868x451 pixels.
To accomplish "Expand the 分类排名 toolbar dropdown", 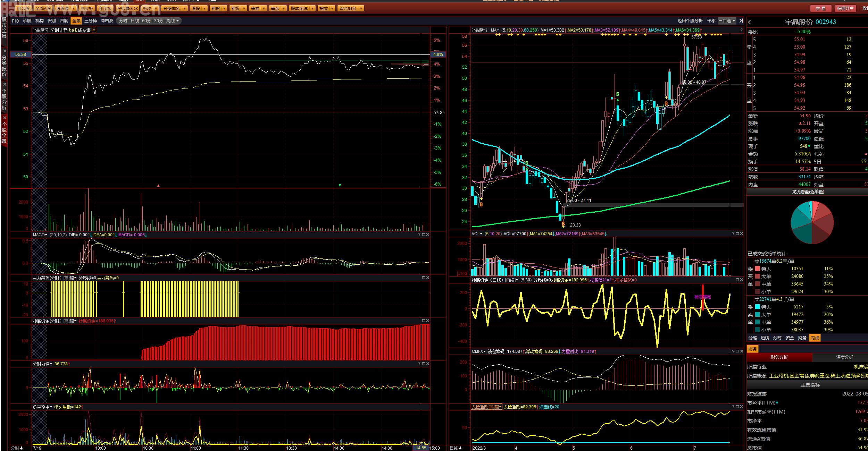I will [185, 8].
